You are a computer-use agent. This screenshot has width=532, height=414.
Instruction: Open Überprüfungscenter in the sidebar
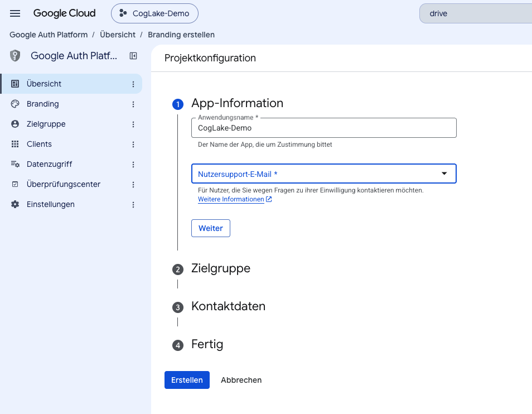(x=71, y=184)
